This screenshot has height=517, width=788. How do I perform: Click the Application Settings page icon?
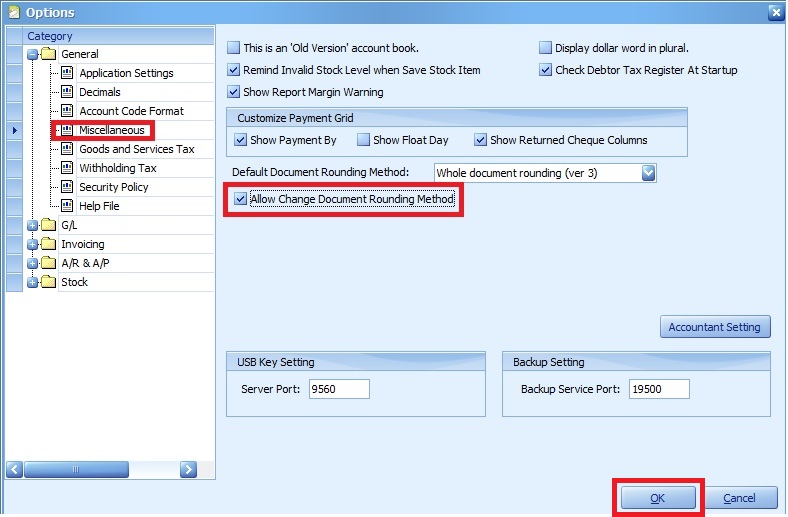[68, 73]
